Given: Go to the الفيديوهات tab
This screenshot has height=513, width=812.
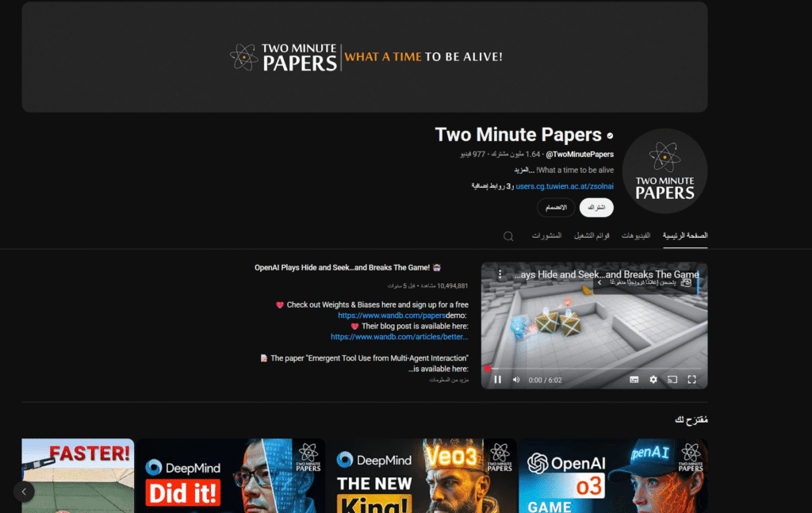Looking at the screenshot, I should [x=636, y=235].
